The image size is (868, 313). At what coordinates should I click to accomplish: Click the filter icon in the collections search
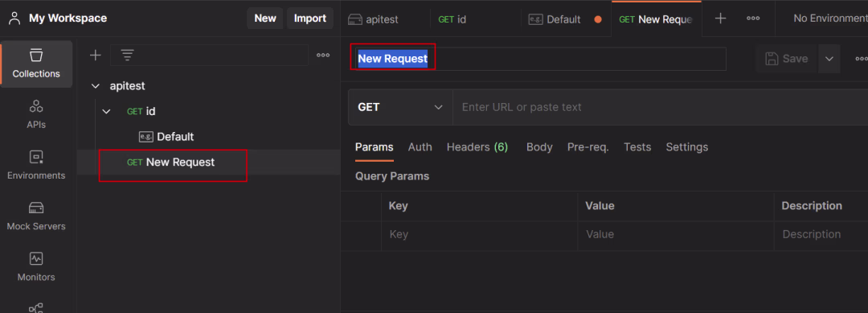pyautogui.click(x=127, y=55)
